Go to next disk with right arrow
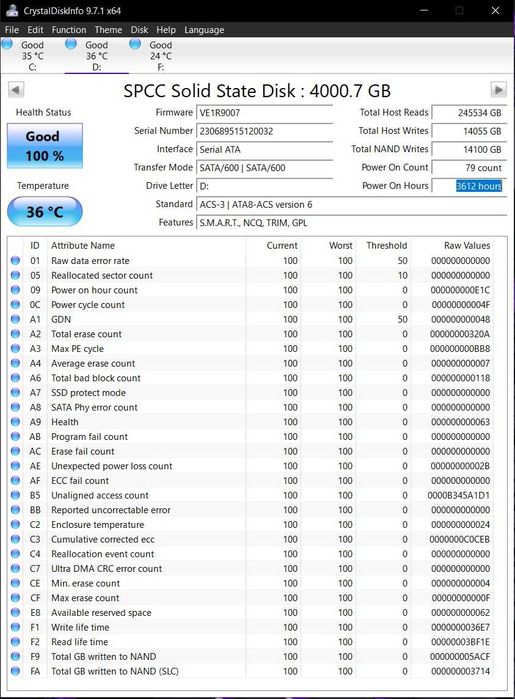This screenshot has height=699, width=515. pos(499,90)
